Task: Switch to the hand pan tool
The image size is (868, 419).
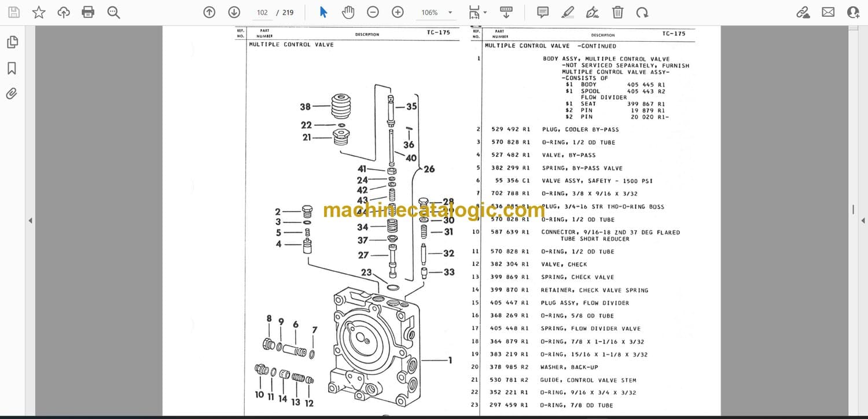Action: [348, 12]
